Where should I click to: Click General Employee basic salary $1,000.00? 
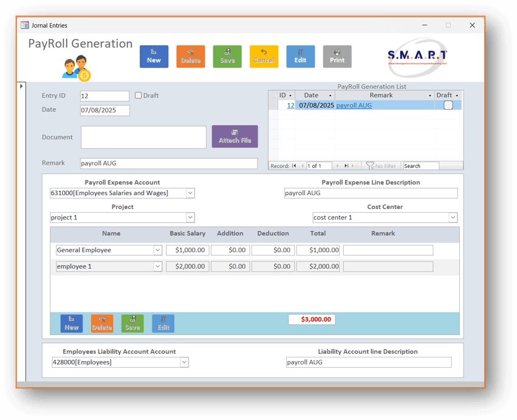tap(187, 250)
